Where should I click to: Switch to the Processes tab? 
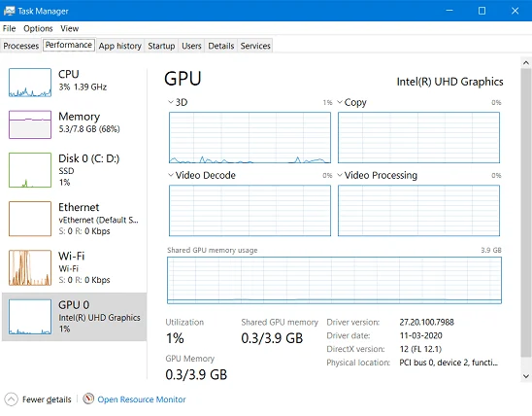pyautogui.click(x=21, y=46)
